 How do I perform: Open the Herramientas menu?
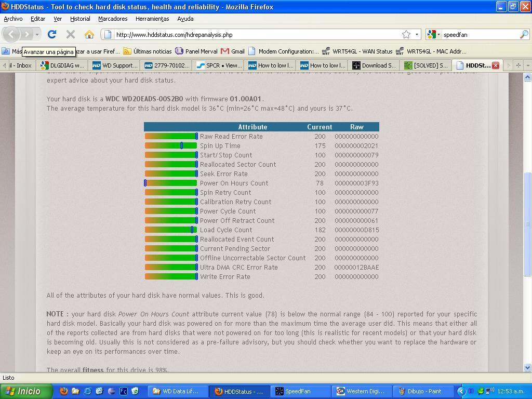click(x=152, y=19)
